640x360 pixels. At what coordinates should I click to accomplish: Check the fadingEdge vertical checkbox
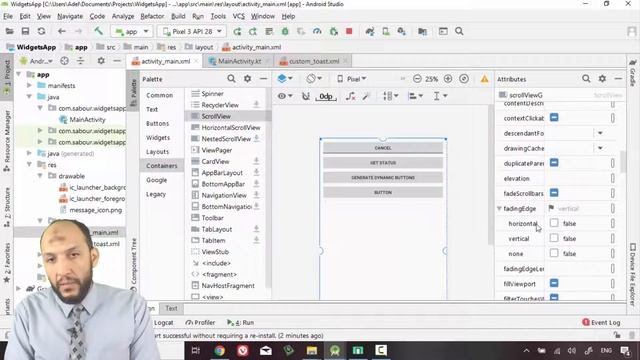point(554,238)
